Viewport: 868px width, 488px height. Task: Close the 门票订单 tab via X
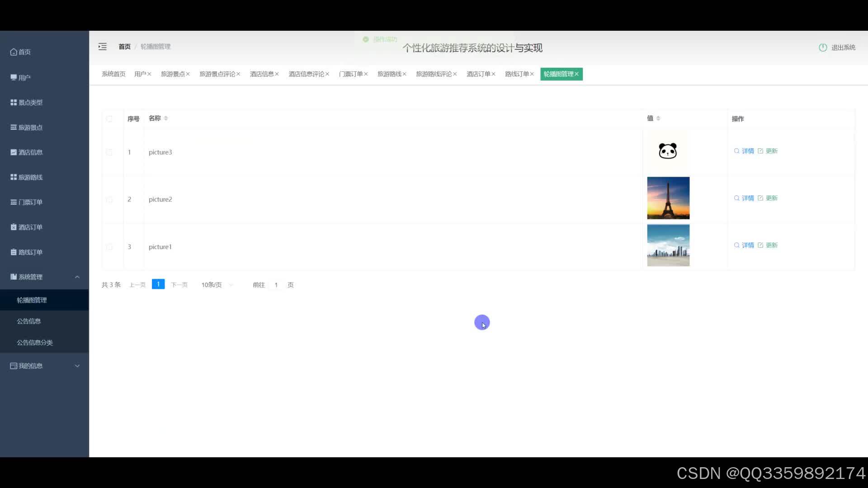pos(366,74)
